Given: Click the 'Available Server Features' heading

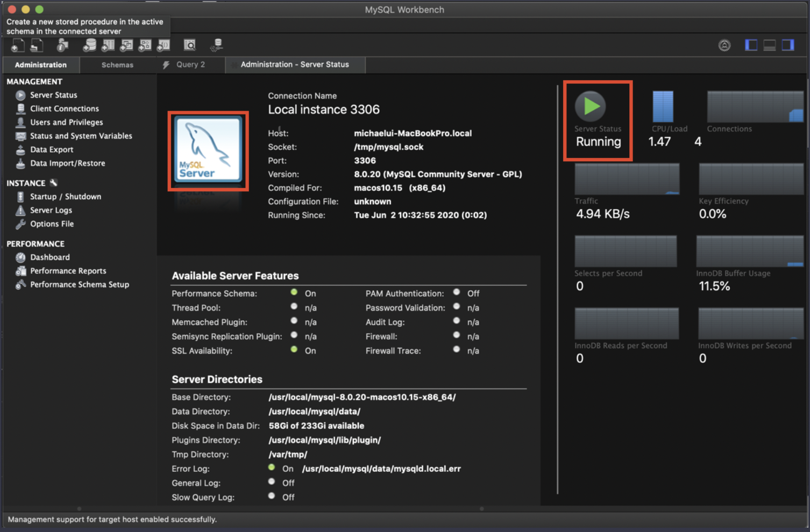Looking at the screenshot, I should [235, 276].
